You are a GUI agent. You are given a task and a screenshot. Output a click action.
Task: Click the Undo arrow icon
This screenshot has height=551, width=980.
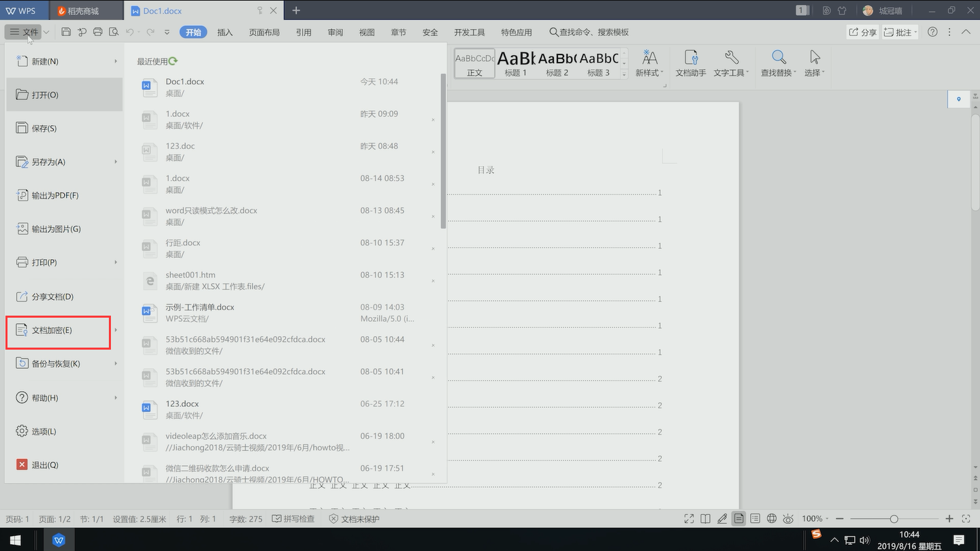coord(129,32)
